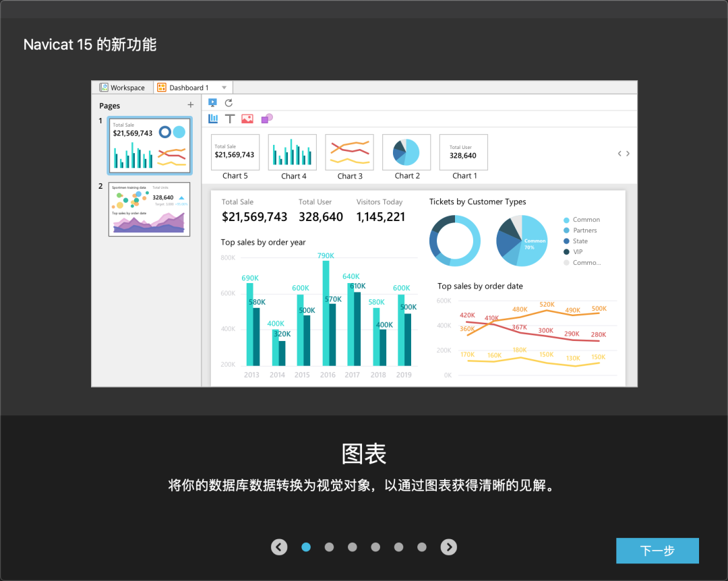This screenshot has width=728, height=581.
Task: Click the 'Top sales by order date' heading
Action: (480, 286)
